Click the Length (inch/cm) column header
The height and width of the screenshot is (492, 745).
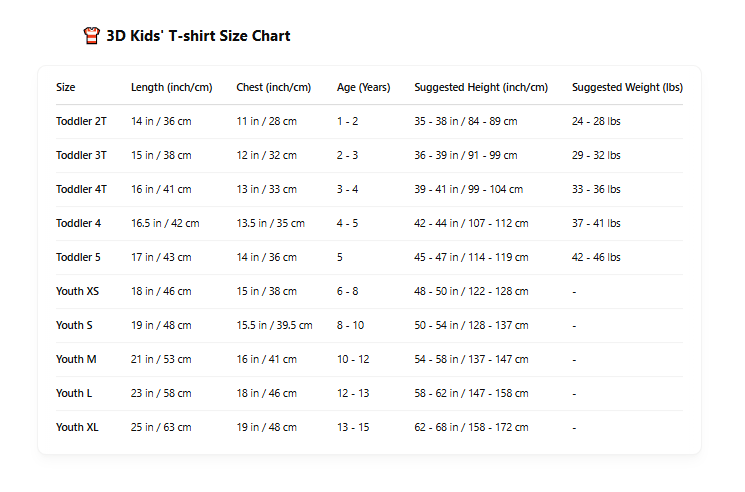(x=172, y=87)
